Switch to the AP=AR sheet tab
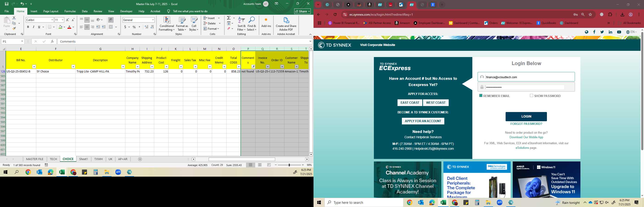Image resolution: width=644 pixels, height=207 pixels. pos(123,159)
